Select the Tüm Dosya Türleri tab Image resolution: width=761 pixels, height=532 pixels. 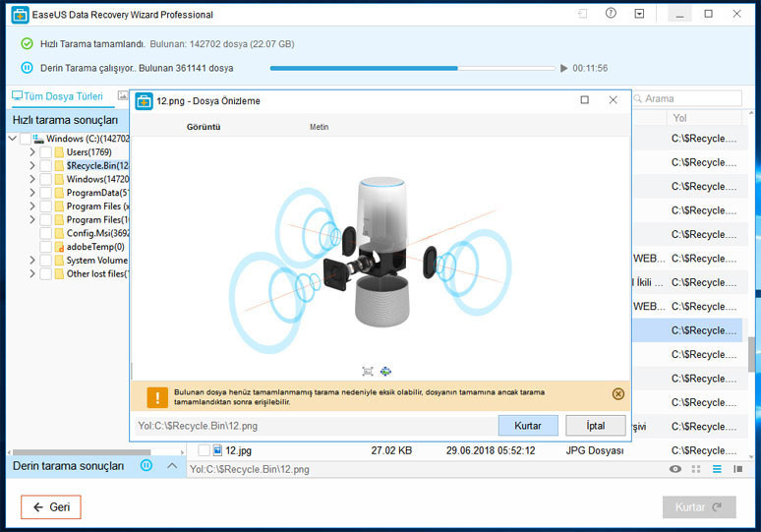pos(63,96)
